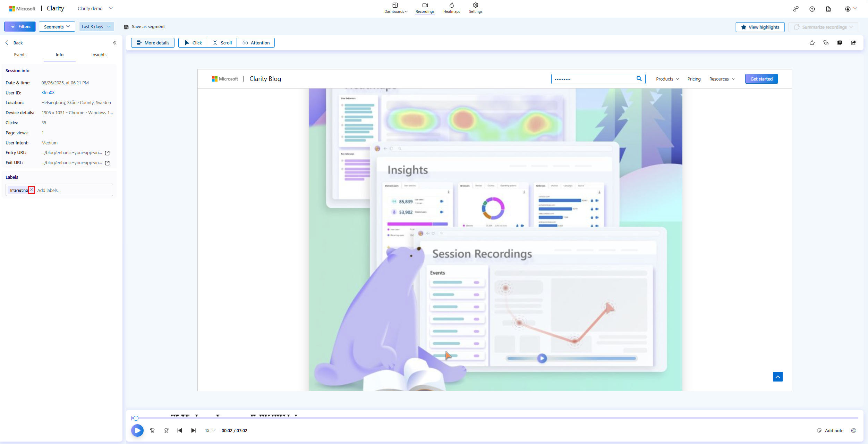
Task: Click the copy link icon beside the star
Action: pyautogui.click(x=826, y=43)
